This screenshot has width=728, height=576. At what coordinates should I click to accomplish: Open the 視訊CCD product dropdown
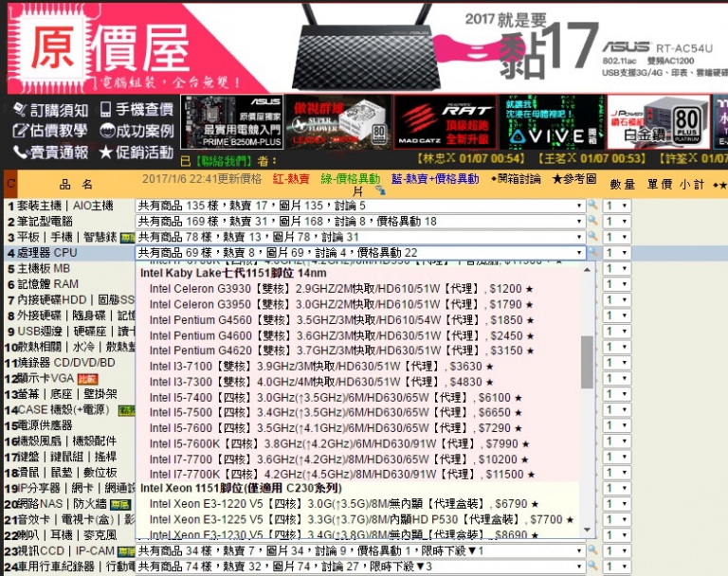click(x=360, y=551)
